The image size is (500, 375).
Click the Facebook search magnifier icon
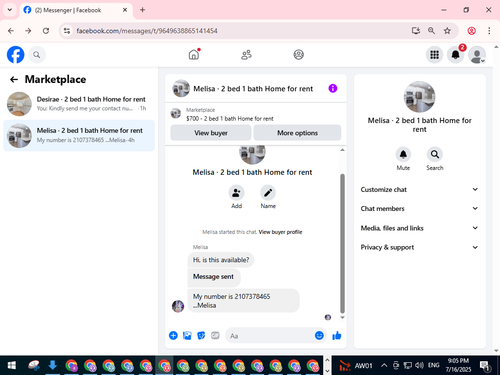pyautogui.click(x=37, y=55)
